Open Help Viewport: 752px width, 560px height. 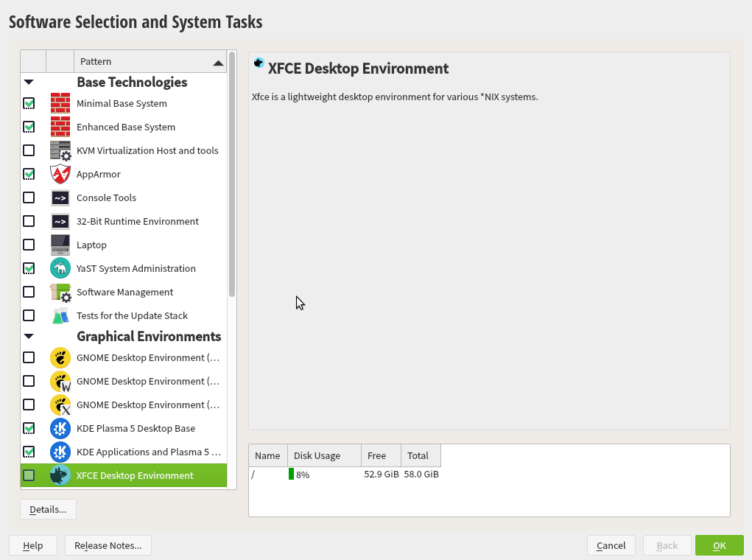tap(33, 545)
